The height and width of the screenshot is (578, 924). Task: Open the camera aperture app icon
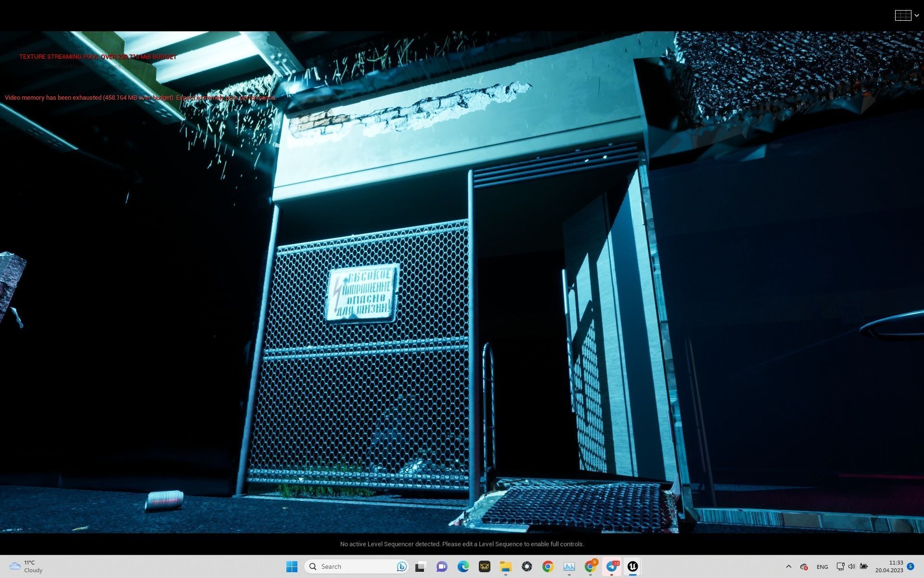(x=526, y=566)
